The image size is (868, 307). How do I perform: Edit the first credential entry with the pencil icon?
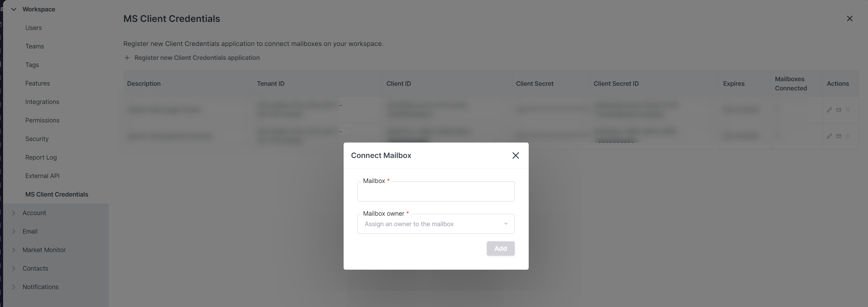829,110
